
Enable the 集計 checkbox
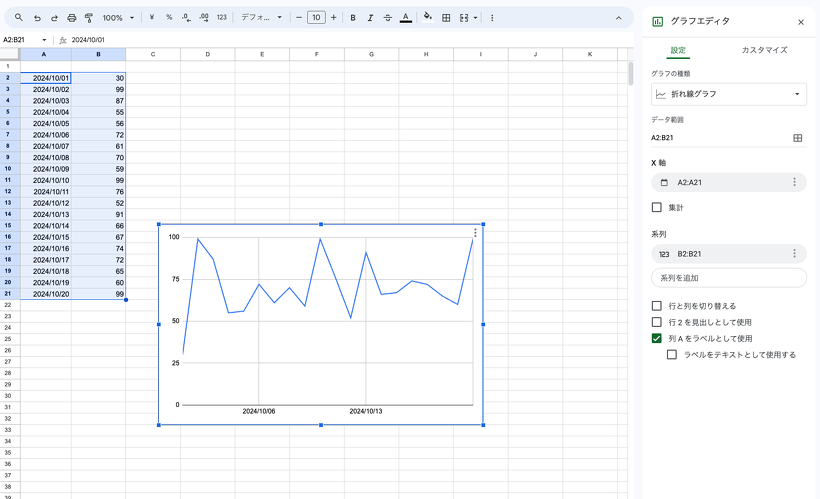[x=657, y=208]
